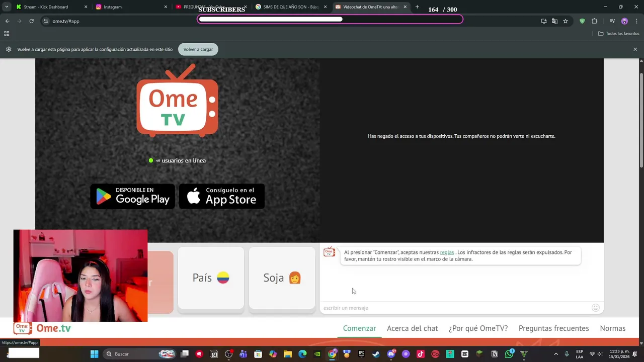Open the Google Play download badge

tap(133, 196)
